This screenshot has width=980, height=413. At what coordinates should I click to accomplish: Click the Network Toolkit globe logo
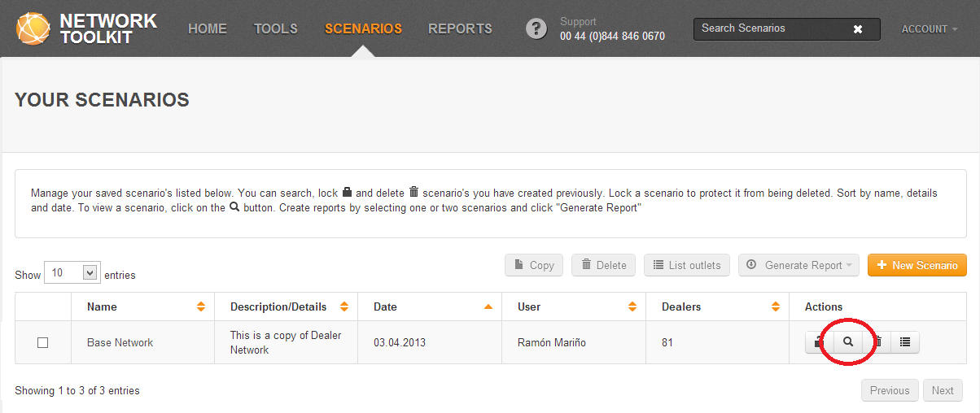[34, 28]
